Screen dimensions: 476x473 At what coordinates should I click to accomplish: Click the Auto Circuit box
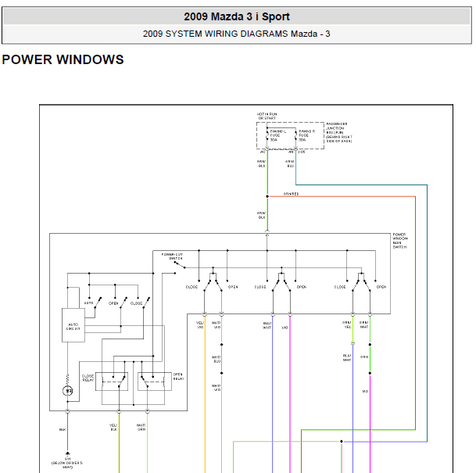pyautogui.click(x=73, y=325)
